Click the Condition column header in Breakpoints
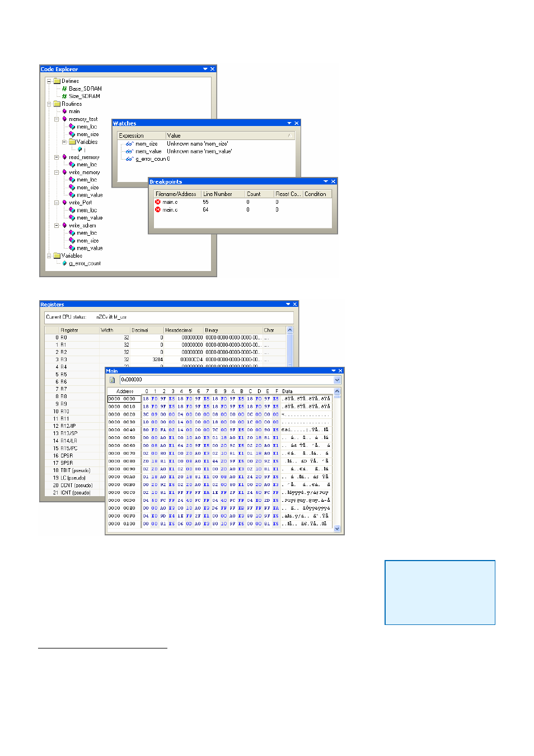 [317, 194]
